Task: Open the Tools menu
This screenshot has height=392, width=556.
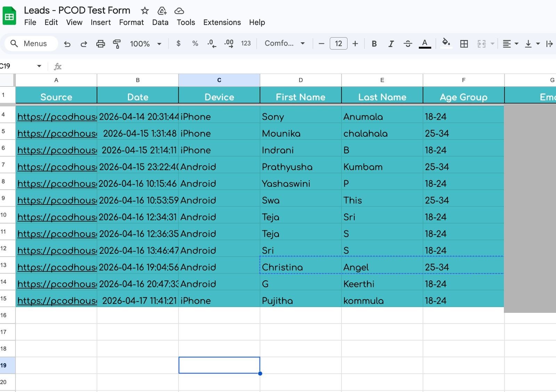Action: click(186, 22)
